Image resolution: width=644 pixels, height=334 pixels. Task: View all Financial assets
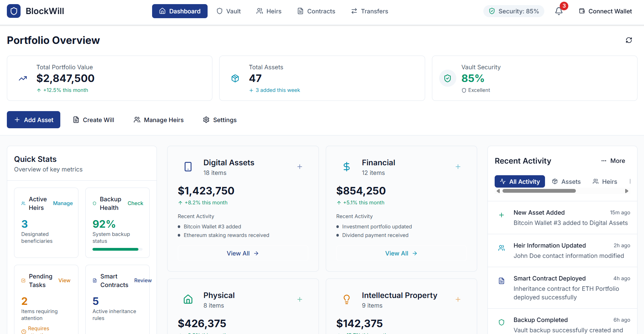[x=401, y=253]
